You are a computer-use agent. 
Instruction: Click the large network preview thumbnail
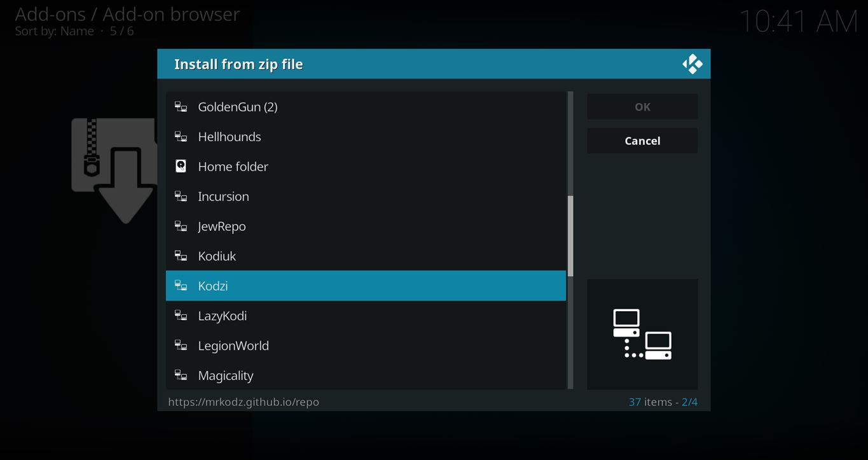[642, 334]
